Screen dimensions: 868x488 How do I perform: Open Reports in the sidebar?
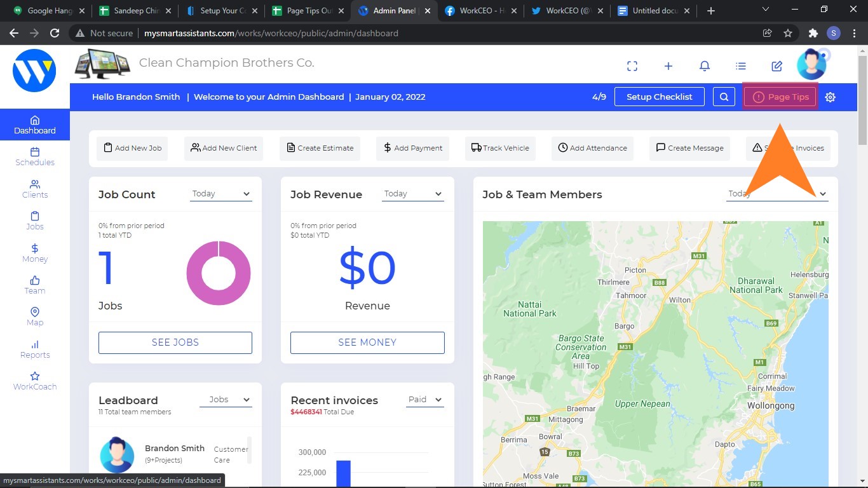35,349
